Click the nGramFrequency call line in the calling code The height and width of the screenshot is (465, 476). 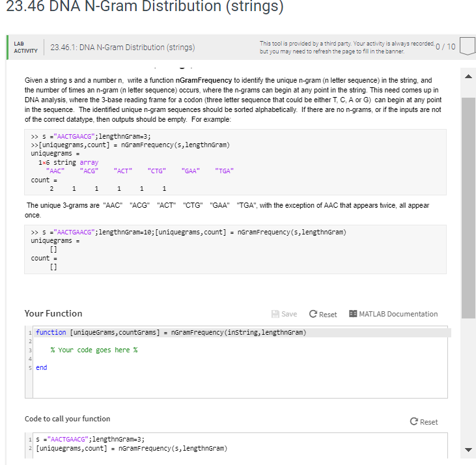[x=132, y=448]
